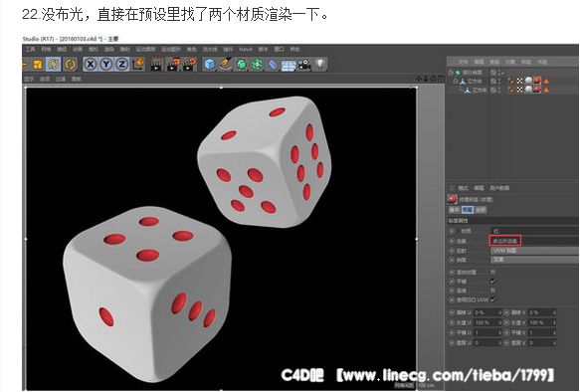Screen dimensions: 580x392
Task: Click orange polygon selection tag on parent 立方体
Action: (x=546, y=81)
